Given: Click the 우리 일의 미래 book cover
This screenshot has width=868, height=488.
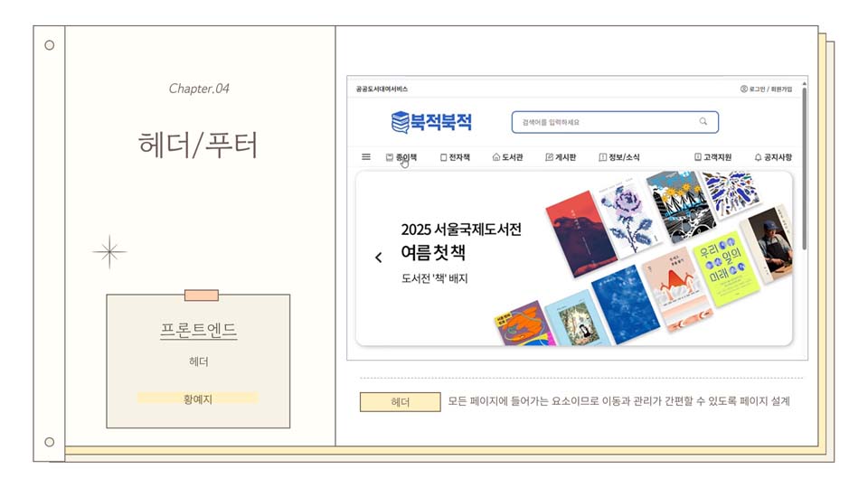Looking at the screenshot, I should (x=722, y=267).
